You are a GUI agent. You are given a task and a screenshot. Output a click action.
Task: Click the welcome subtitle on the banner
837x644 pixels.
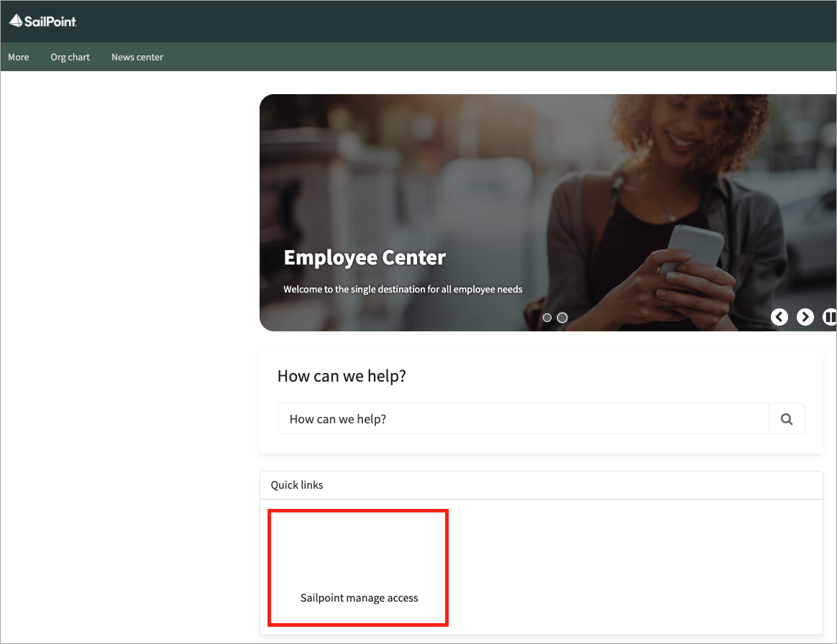pos(403,289)
